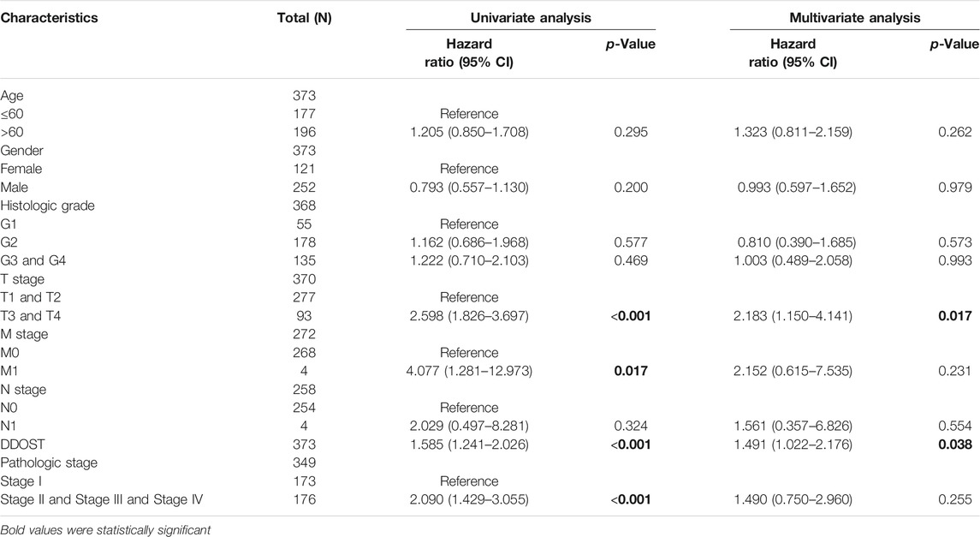Click "Stage II and Stage III and Stage IV"
Image resolution: width=980 pixels, height=537 pixels.
coord(102,500)
